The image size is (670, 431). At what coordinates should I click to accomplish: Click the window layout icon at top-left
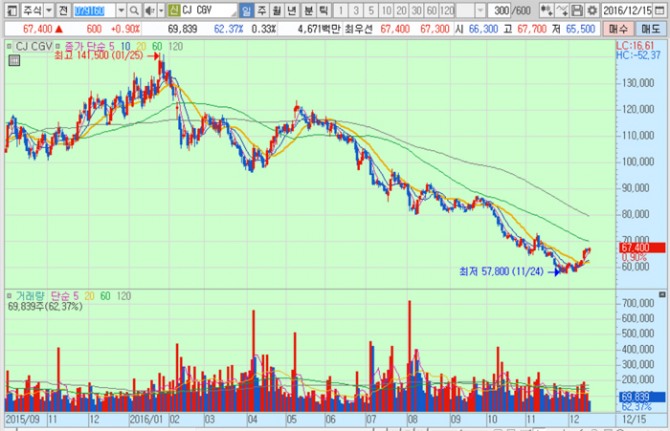point(10,11)
